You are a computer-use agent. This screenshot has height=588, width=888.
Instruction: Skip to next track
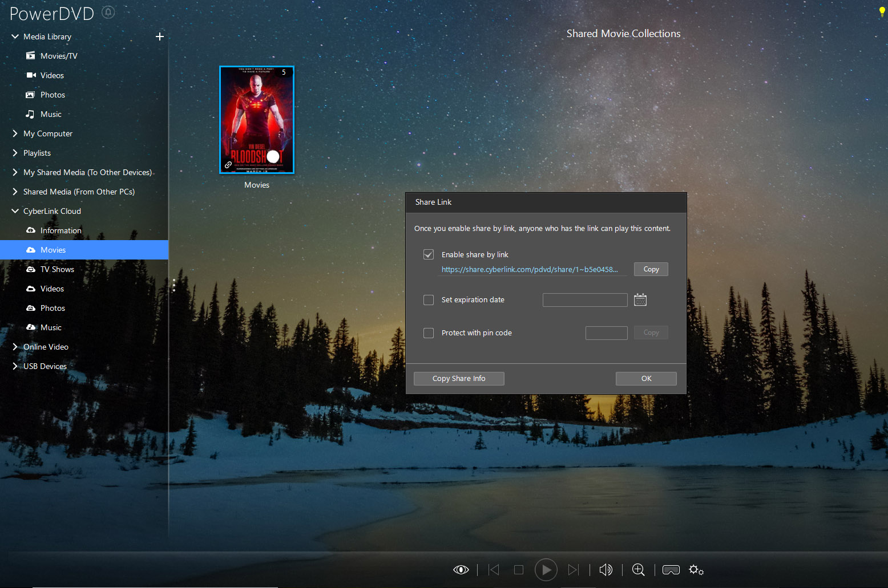tap(574, 570)
